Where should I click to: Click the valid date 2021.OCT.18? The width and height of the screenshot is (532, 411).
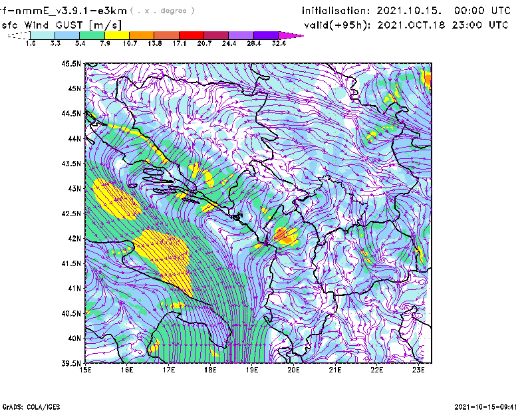point(411,25)
